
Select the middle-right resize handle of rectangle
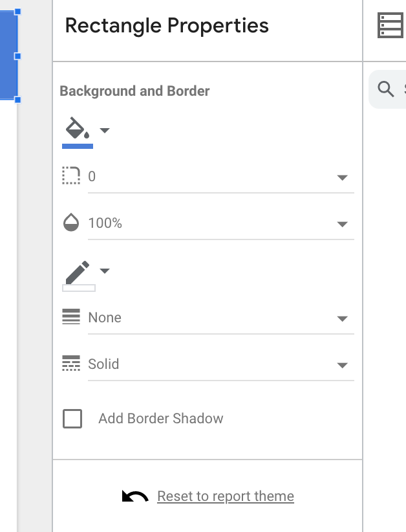(17, 56)
